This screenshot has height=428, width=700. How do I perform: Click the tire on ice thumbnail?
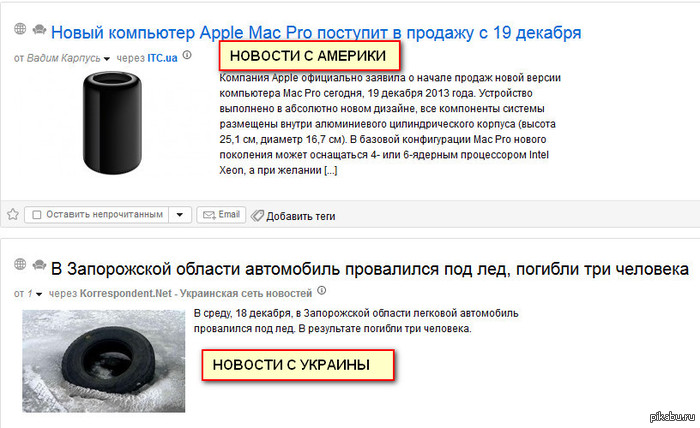coord(104,361)
